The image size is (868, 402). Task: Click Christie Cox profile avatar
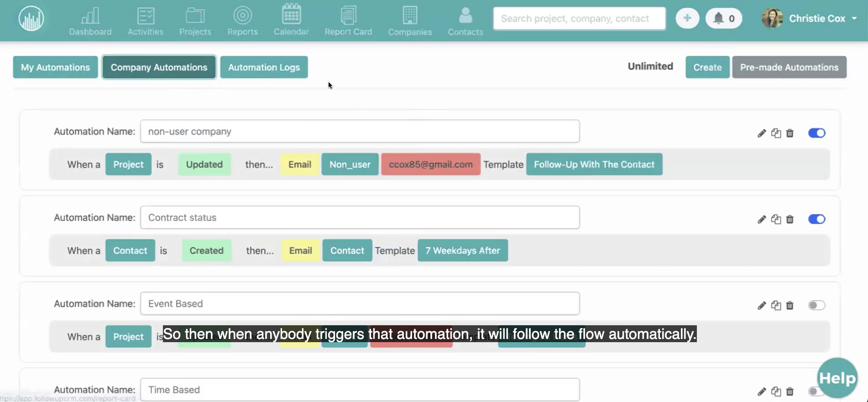pyautogui.click(x=772, y=18)
